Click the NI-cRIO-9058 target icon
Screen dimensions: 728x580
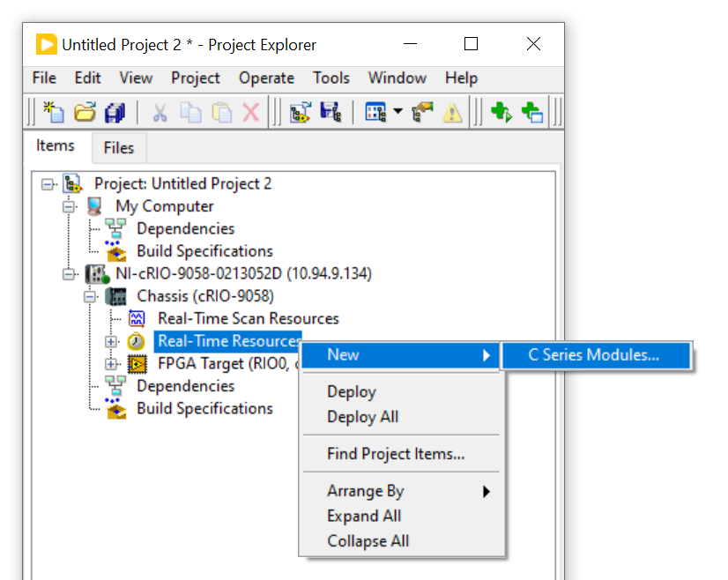tap(98, 274)
